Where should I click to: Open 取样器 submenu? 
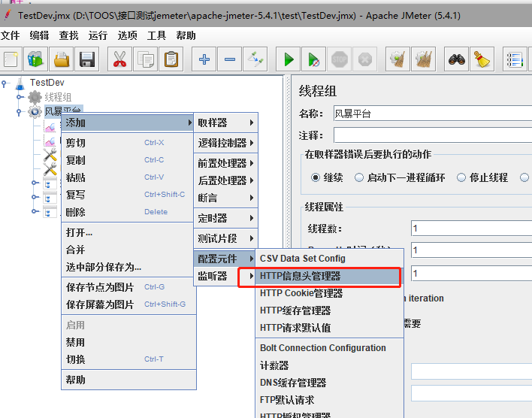[226, 123]
